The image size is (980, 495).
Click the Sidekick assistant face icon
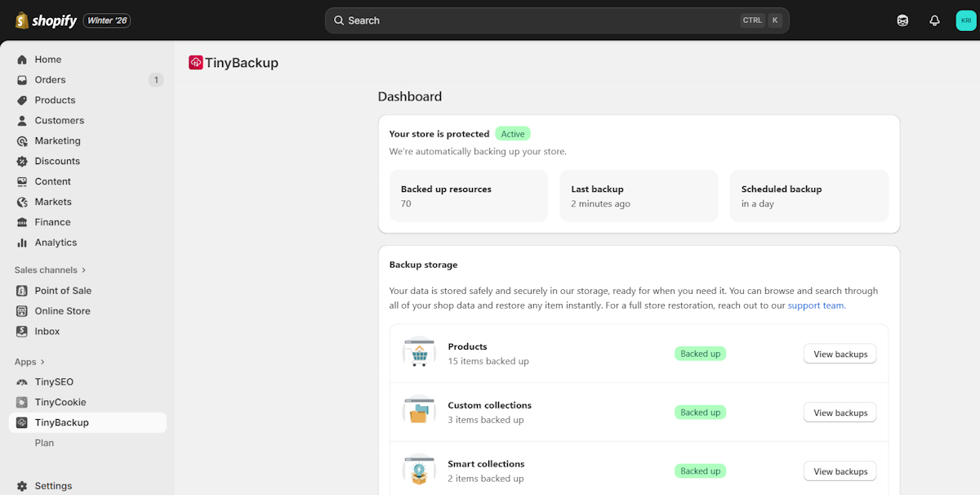(x=902, y=20)
